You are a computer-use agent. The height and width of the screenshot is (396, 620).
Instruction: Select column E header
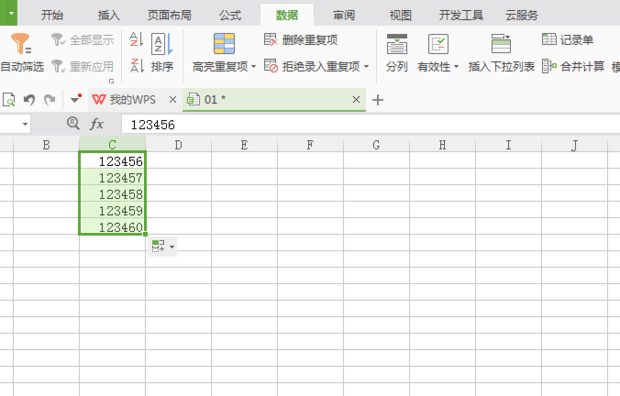point(244,144)
